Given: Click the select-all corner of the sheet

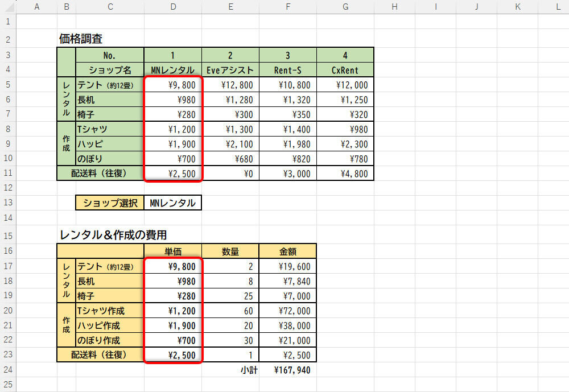Looking at the screenshot, I should [8, 7].
